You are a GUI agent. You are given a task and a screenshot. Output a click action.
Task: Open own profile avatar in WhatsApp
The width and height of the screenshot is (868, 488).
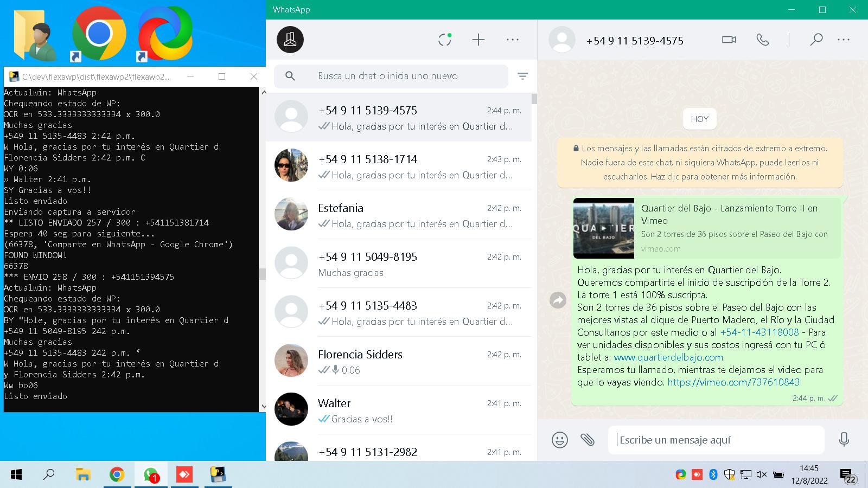click(290, 40)
